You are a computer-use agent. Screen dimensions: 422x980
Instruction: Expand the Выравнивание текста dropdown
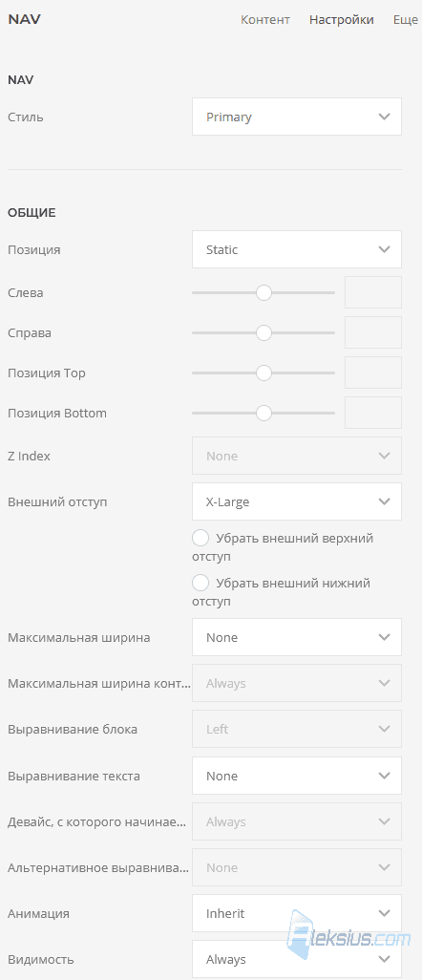click(296, 776)
